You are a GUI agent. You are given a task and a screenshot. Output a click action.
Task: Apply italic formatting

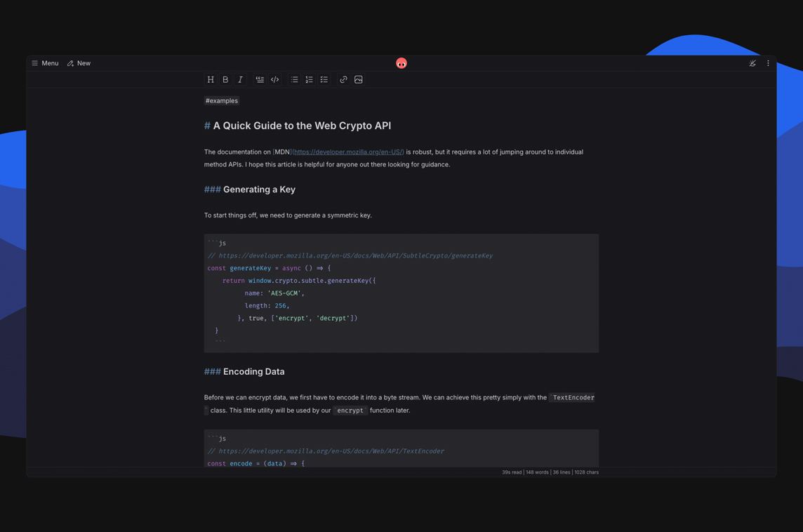click(x=240, y=80)
